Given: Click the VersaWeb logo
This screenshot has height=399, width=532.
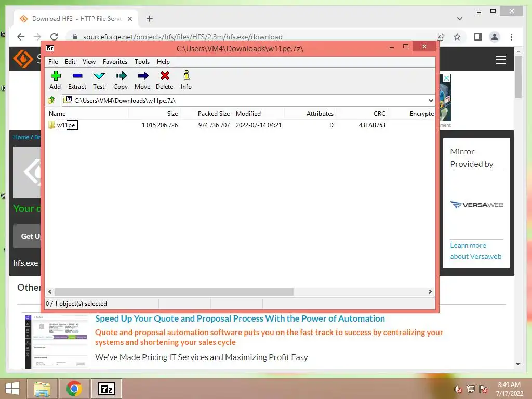Looking at the screenshot, I should point(477,205).
